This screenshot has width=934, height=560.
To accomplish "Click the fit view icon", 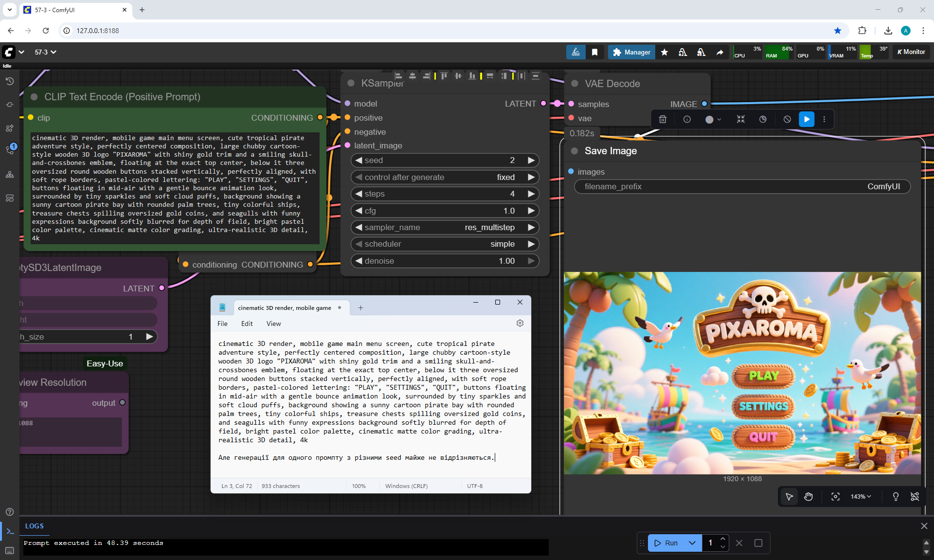I will (835, 496).
